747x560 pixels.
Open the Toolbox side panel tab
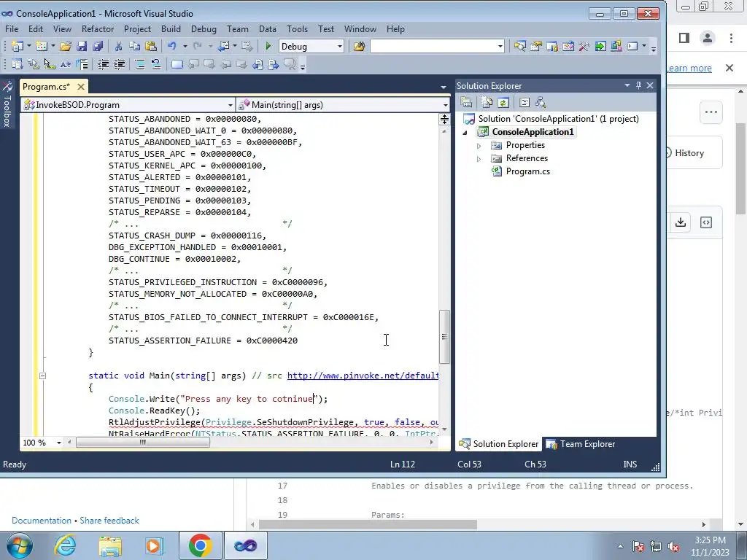click(7, 104)
